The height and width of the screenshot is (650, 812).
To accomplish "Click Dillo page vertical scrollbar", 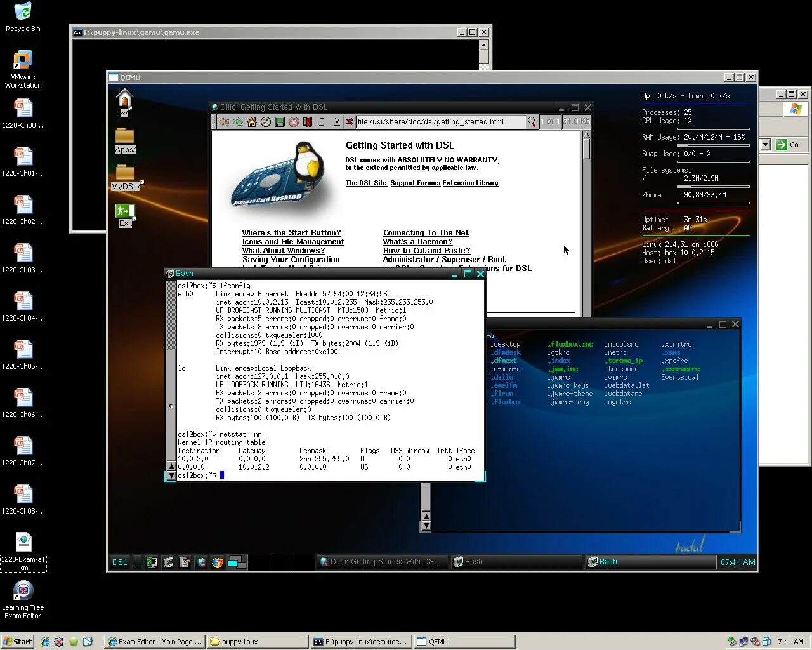I will 586,222.
